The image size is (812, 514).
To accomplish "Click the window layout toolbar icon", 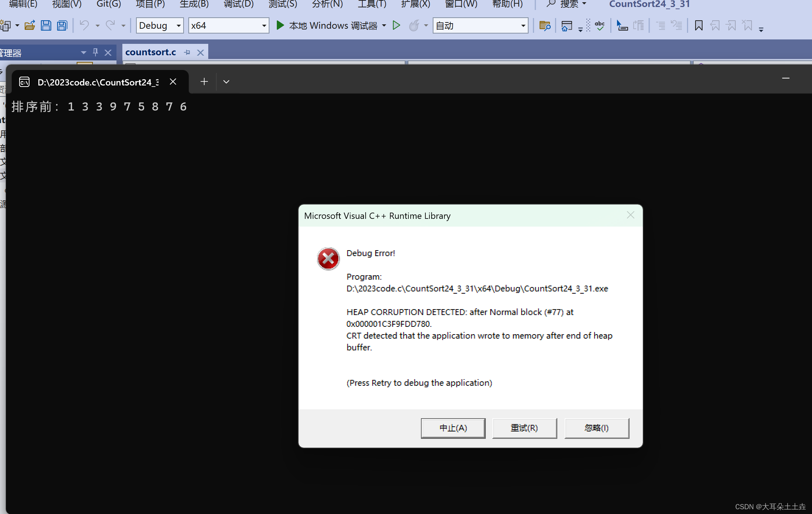I will point(567,25).
